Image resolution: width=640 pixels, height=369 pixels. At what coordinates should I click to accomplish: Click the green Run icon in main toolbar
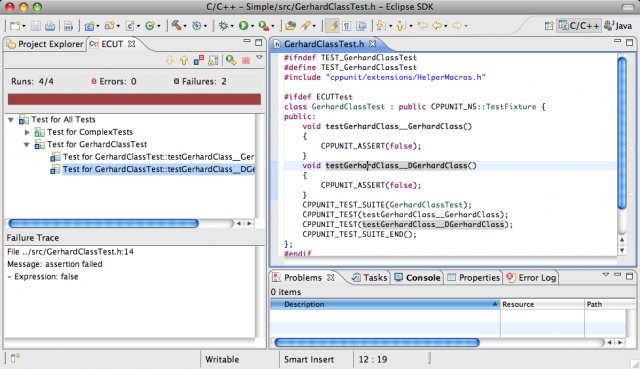tap(244, 26)
